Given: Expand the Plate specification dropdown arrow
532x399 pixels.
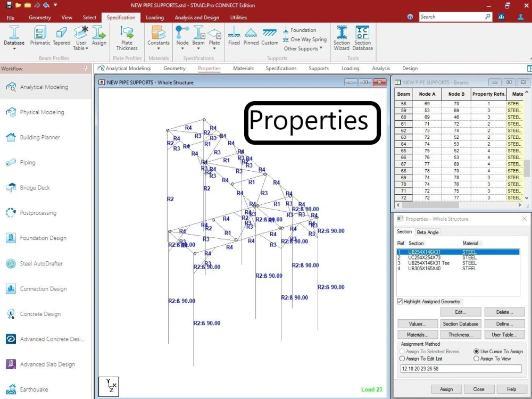Looking at the screenshot, I should click(x=214, y=49).
